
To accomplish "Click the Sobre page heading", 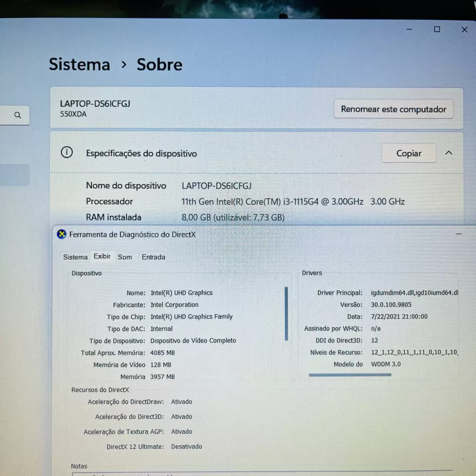I will click(x=159, y=64).
